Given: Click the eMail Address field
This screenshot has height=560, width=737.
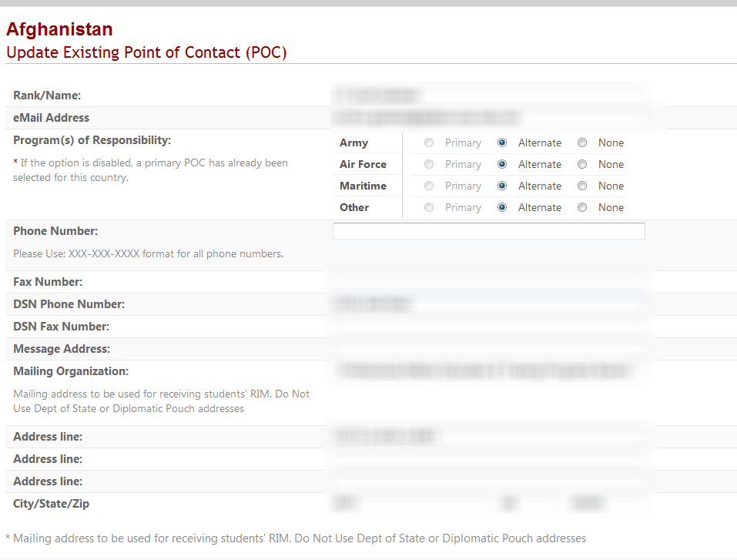Looking at the screenshot, I should [488, 118].
